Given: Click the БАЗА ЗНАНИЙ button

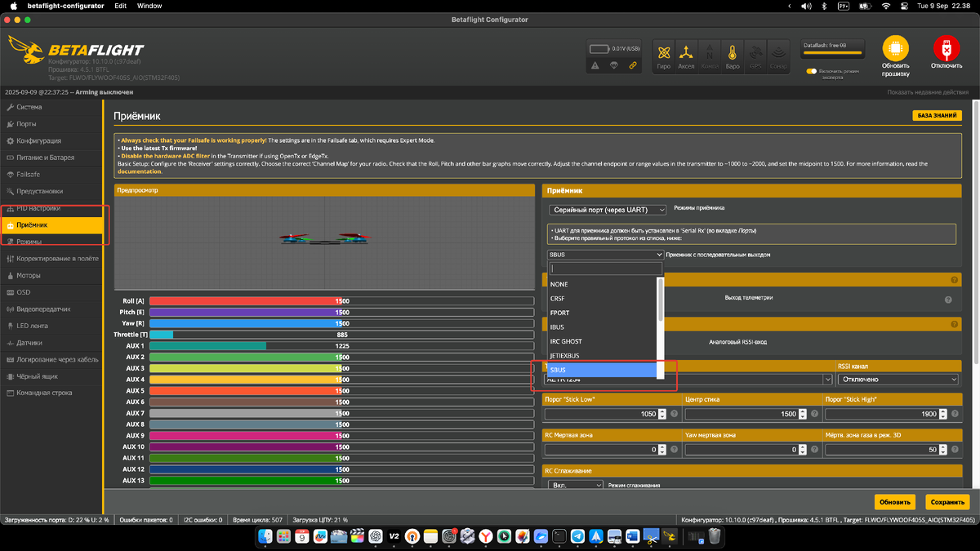Looking at the screenshot, I should 938,116.
